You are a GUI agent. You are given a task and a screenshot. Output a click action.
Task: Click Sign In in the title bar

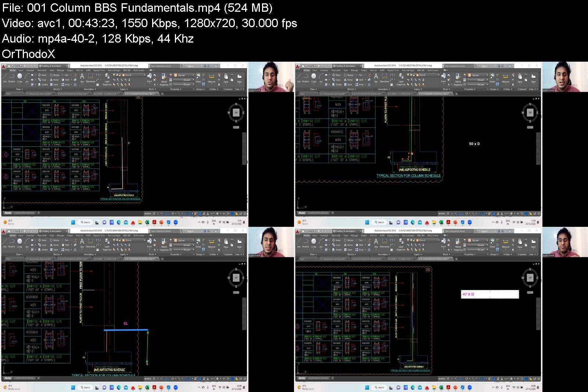point(190,65)
